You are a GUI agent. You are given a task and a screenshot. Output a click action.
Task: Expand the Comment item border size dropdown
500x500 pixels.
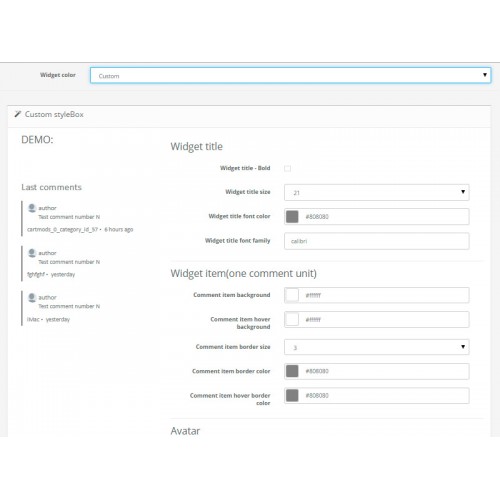[x=377, y=347]
